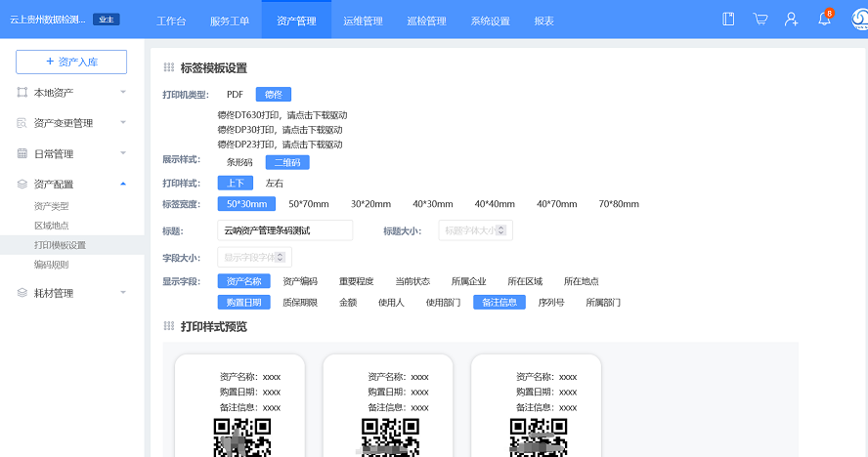868x457 pixels.
Task: Click the 资产变更管理 sidebar icon
Action: click(22, 123)
